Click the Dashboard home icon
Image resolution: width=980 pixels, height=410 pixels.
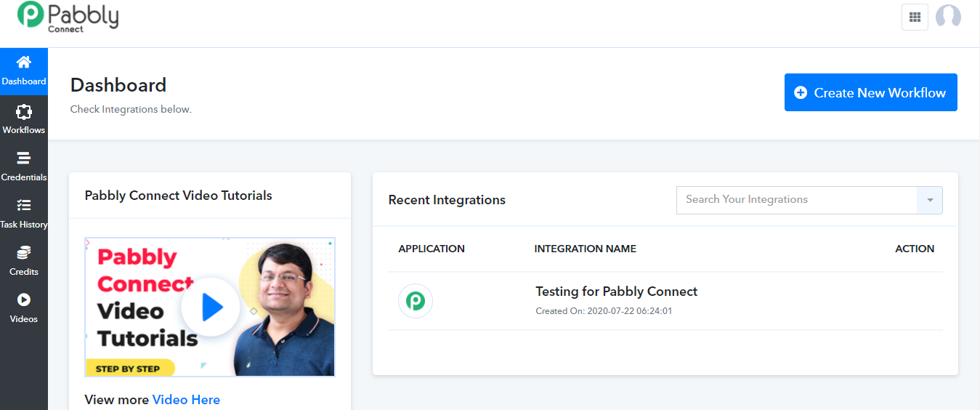coord(24,63)
